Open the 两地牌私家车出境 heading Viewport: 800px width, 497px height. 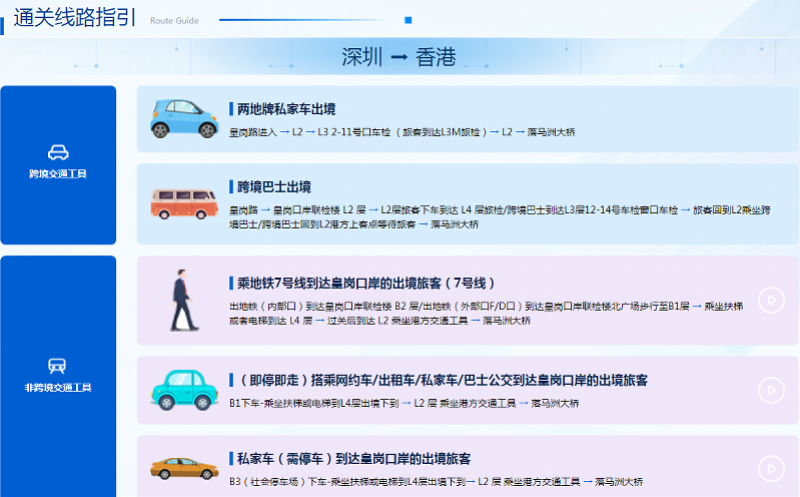pyautogui.click(x=286, y=109)
